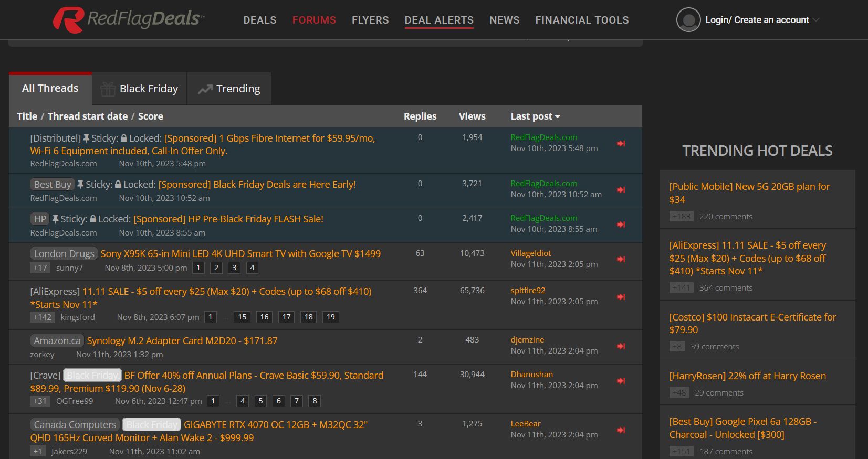
Task: Go to page 5 of Crave thread
Action: pos(260,401)
